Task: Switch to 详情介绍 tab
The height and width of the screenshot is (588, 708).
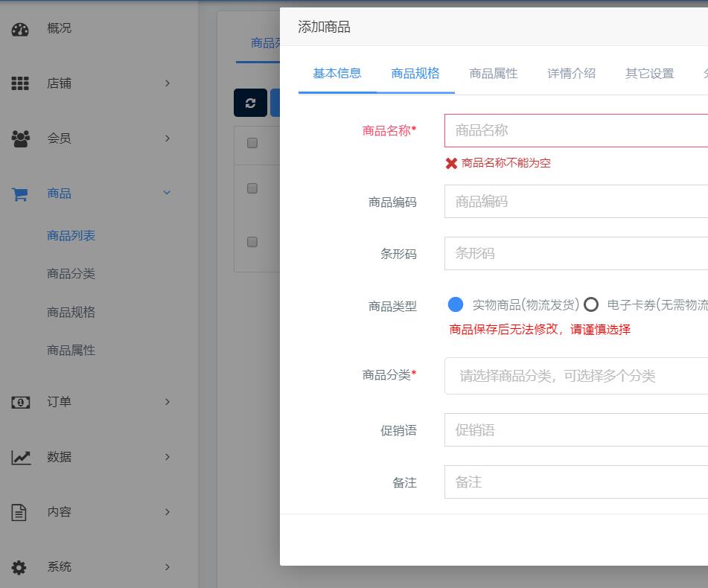Action: click(571, 73)
